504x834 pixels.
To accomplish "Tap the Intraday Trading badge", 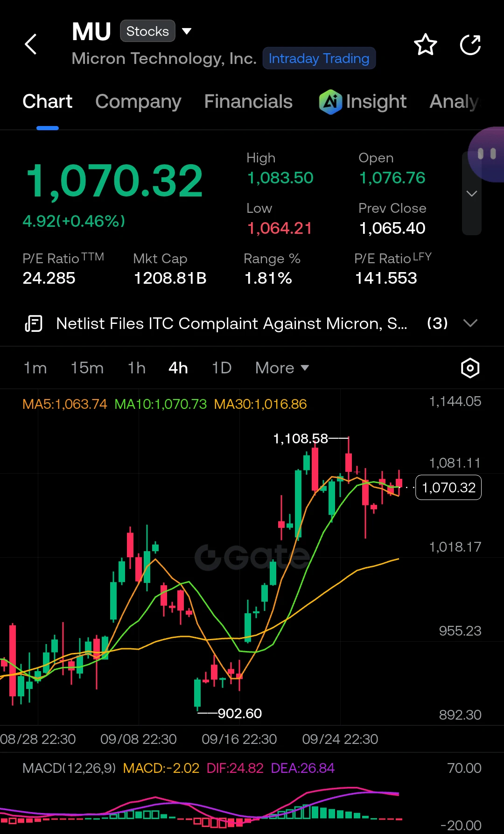I will (319, 58).
